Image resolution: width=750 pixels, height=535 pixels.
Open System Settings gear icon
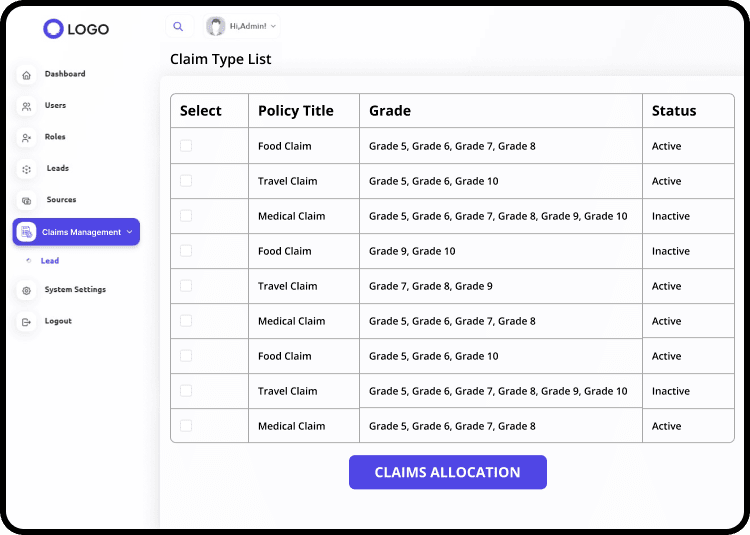(x=26, y=290)
